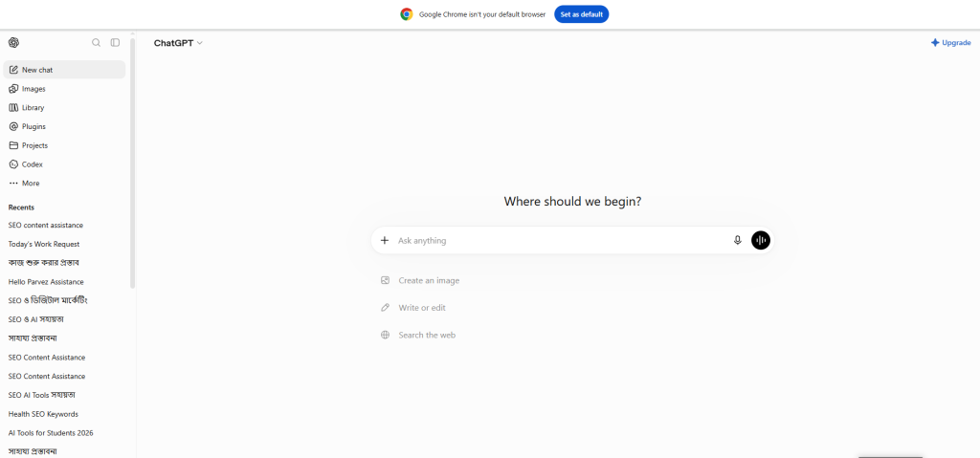Toggle the sidebar collapse icon

(115, 42)
